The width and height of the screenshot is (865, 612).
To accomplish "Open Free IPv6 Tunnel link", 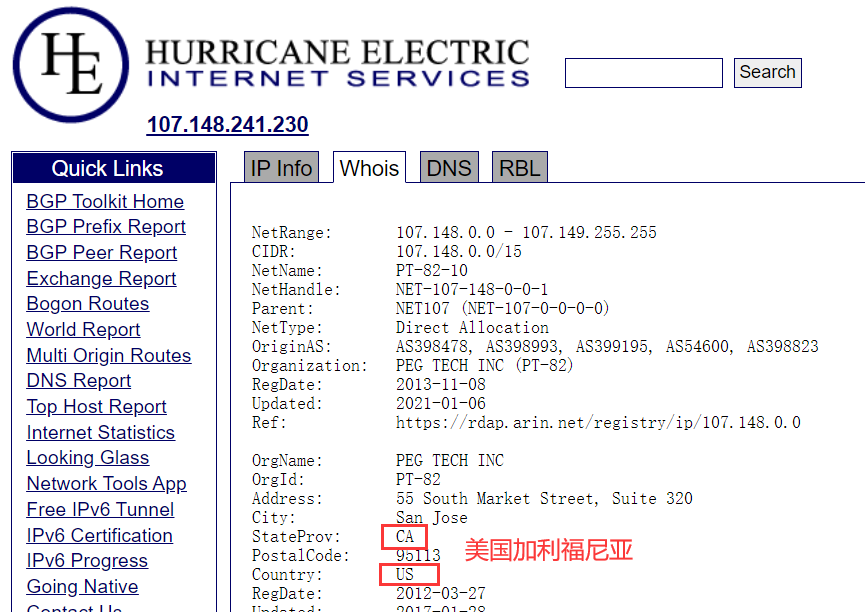I will coord(100,509).
